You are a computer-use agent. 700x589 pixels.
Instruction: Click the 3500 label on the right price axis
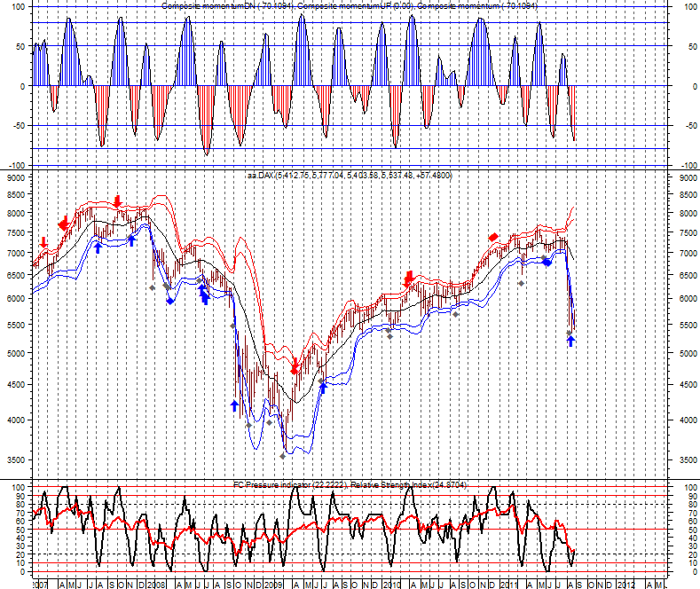pos(688,459)
